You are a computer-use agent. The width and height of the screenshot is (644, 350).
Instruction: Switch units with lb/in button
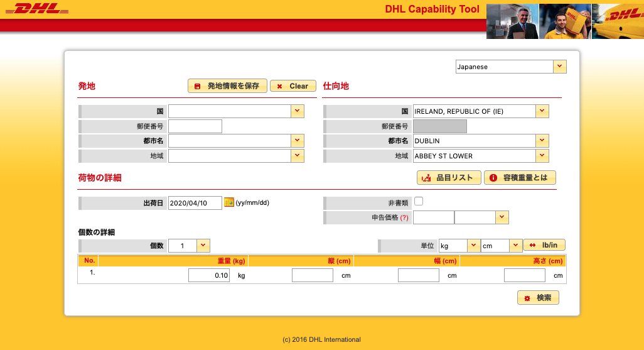pos(544,245)
